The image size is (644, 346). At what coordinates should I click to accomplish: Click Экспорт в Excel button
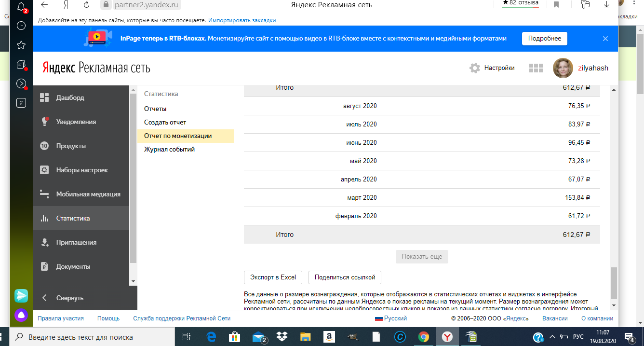(x=273, y=277)
